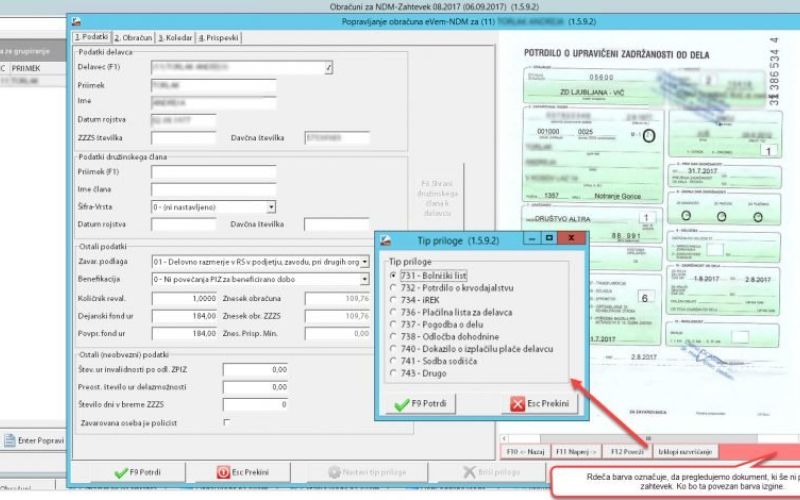Click F9 Potrdi at bottom of main form
Image resolution: width=800 pixels, height=500 pixels.
click(x=139, y=472)
